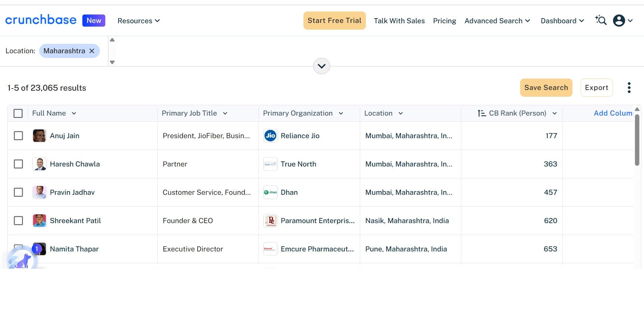Viewport: 644px width, 334px height.
Task: Click Shreekant Patil's profile photo
Action: click(x=39, y=221)
